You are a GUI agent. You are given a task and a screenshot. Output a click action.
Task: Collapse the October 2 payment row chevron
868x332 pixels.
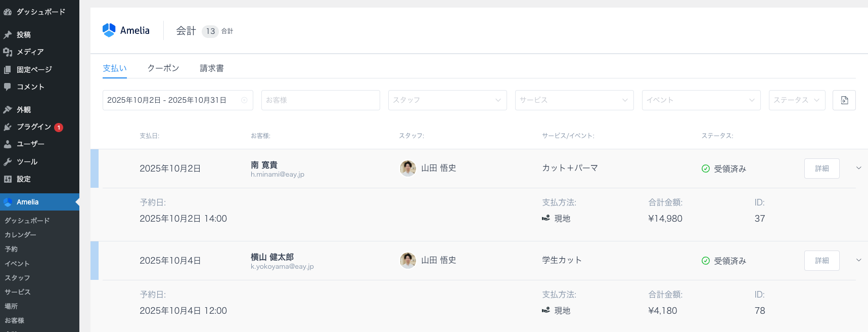858,168
